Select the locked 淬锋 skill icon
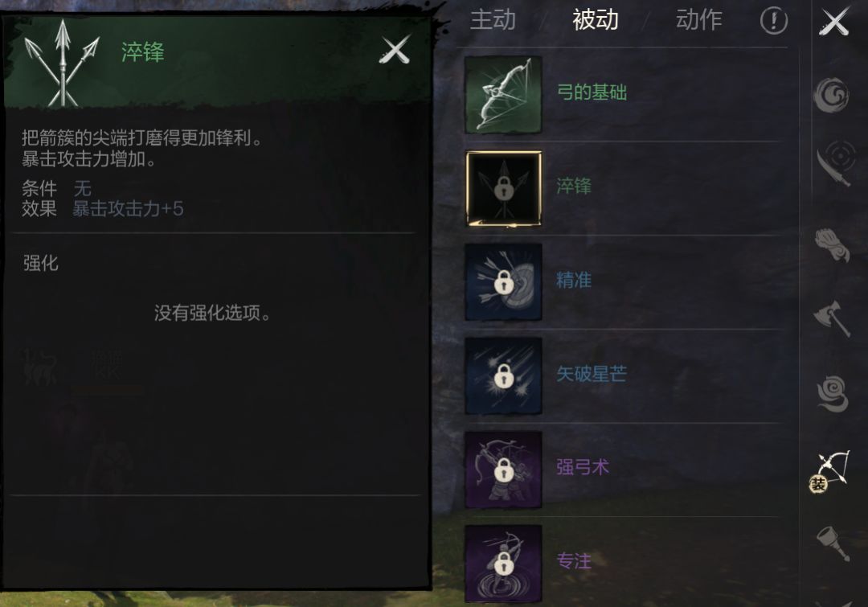The height and width of the screenshot is (607, 868). pyautogui.click(x=503, y=188)
